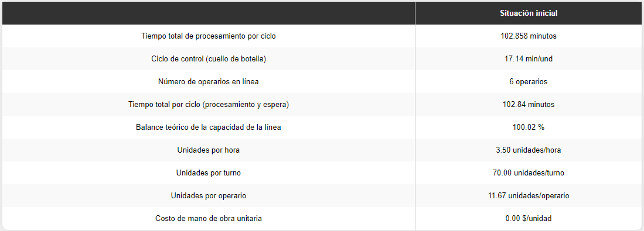Select the 'Unidades por turno' label
644x231 pixels.
coord(209,173)
